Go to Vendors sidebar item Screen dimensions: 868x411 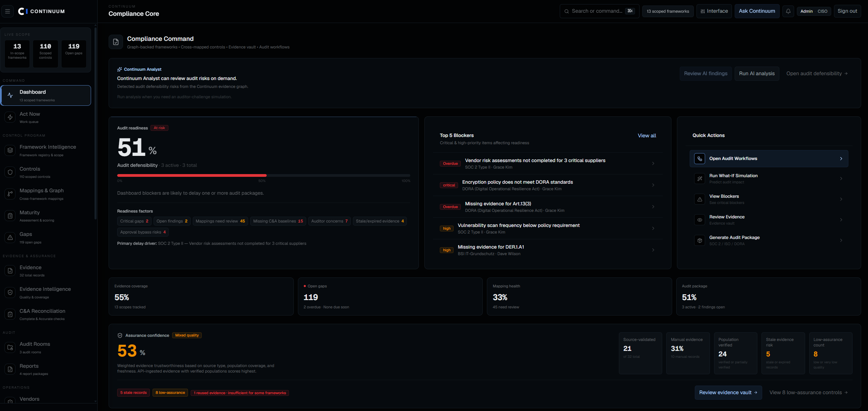(x=46, y=399)
